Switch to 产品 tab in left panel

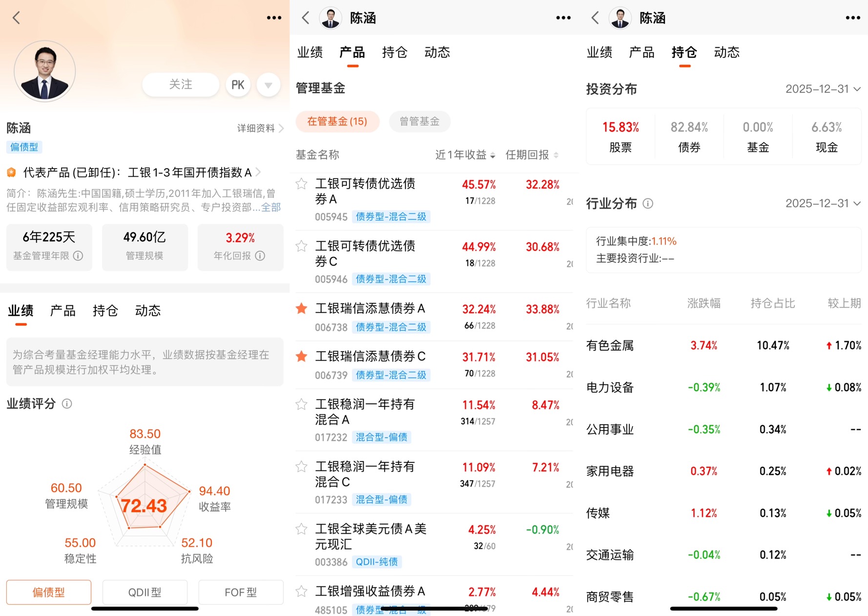coord(63,311)
